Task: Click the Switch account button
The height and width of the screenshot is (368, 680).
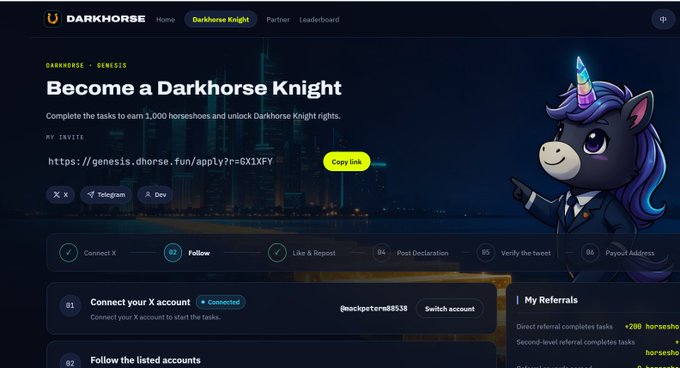Action: [x=450, y=309]
